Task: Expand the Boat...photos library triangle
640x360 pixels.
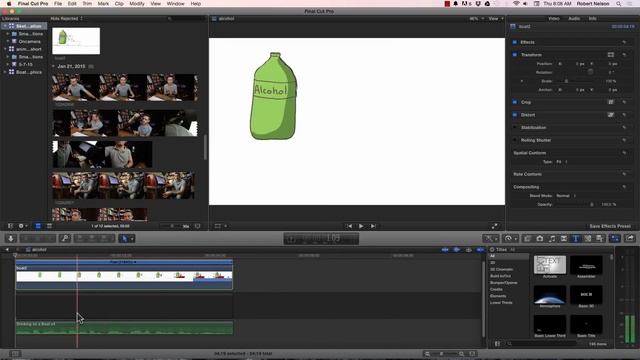Action: [x=5, y=72]
